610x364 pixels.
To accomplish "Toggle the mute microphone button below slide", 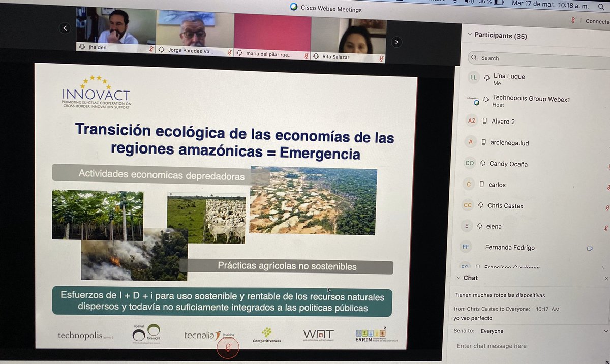I will (x=229, y=348).
